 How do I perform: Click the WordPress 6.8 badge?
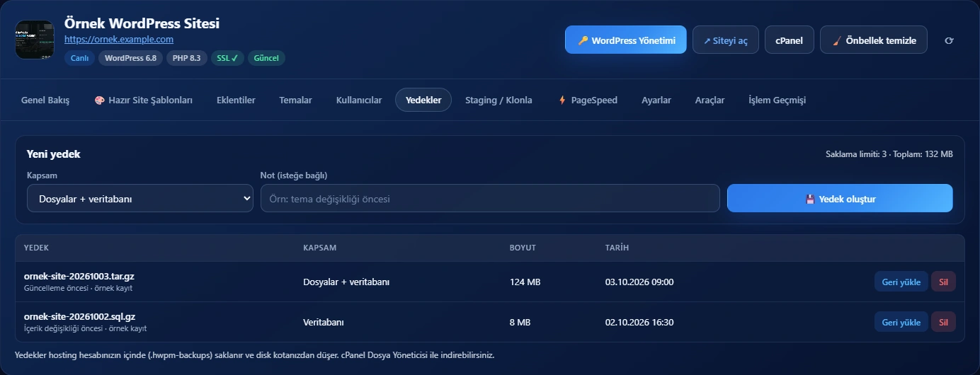point(130,58)
